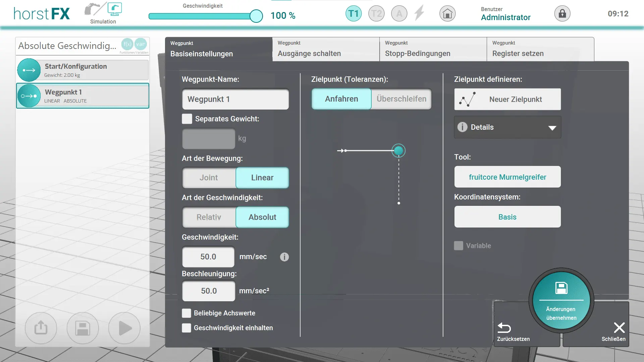Click Neuer Zielpunkt button
The height and width of the screenshot is (362, 644).
tap(507, 99)
